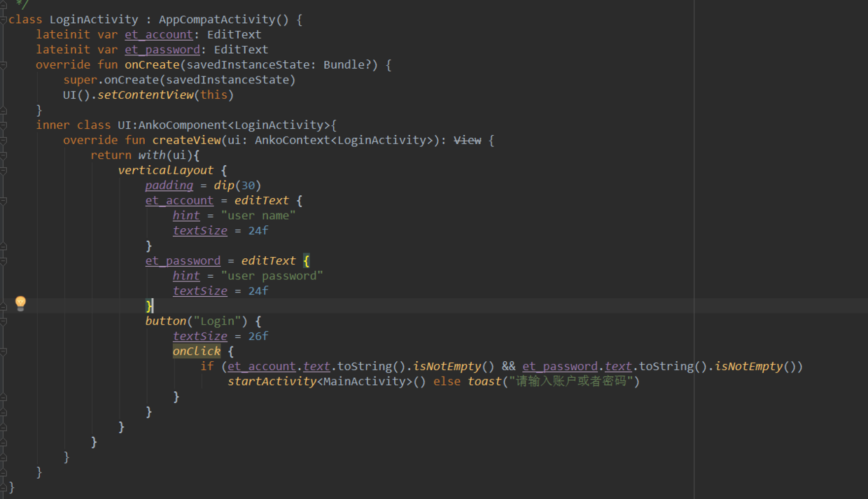Collapse the et_password editText block fold marker

pyautogui.click(x=3, y=260)
